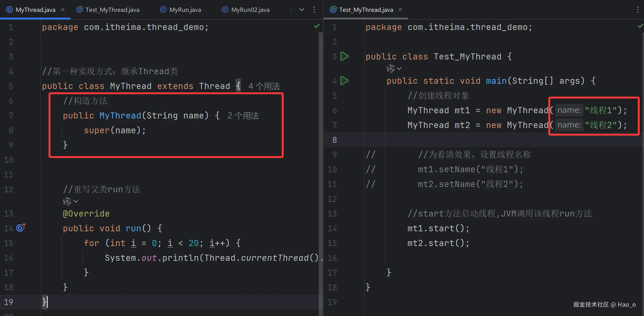Click the '2 个用法' constructor usages hint

243,116
